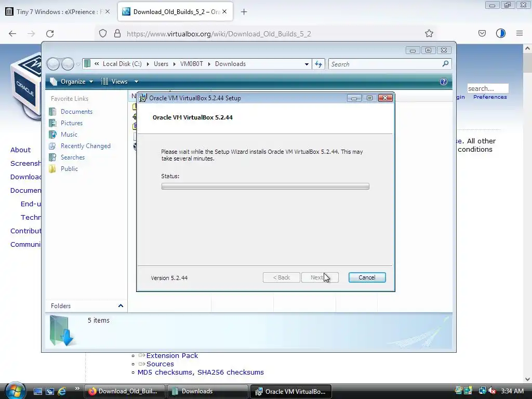Click Users in the Explorer address path
Screen dimensions: 532x399
pyautogui.click(x=161, y=64)
